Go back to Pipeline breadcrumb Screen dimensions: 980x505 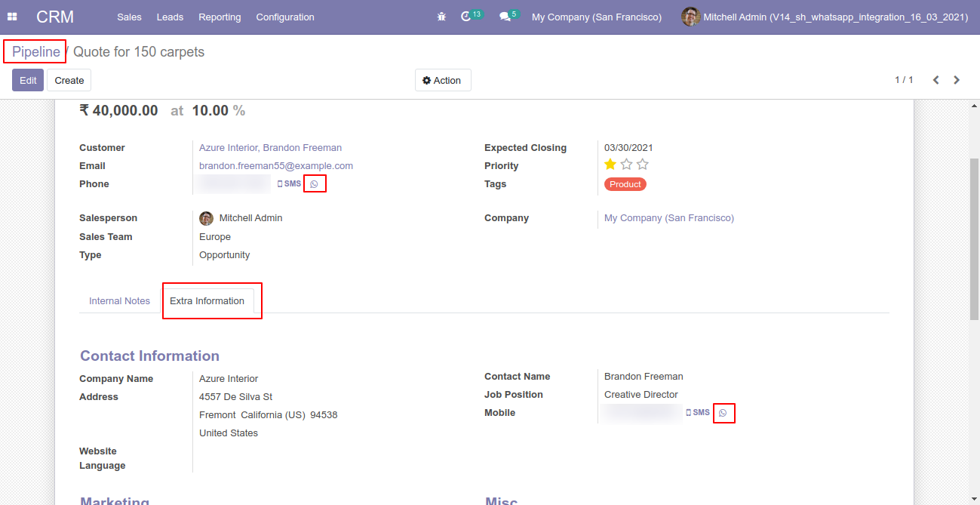35,52
